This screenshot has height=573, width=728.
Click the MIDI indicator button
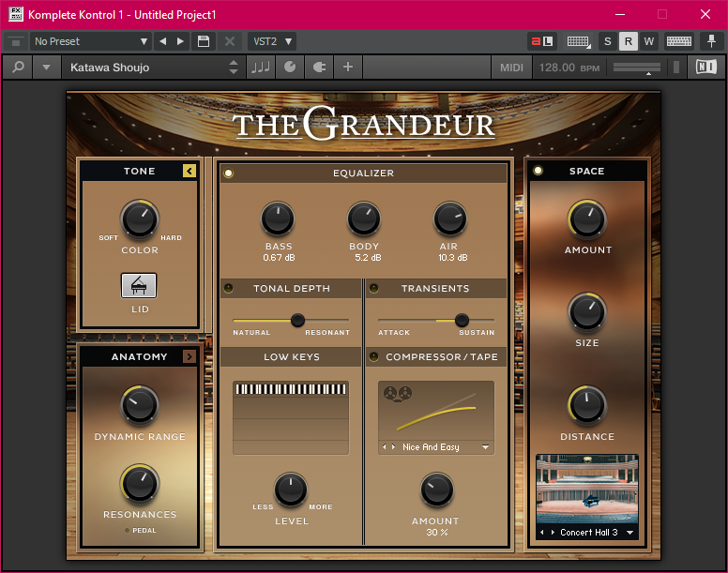pos(511,68)
